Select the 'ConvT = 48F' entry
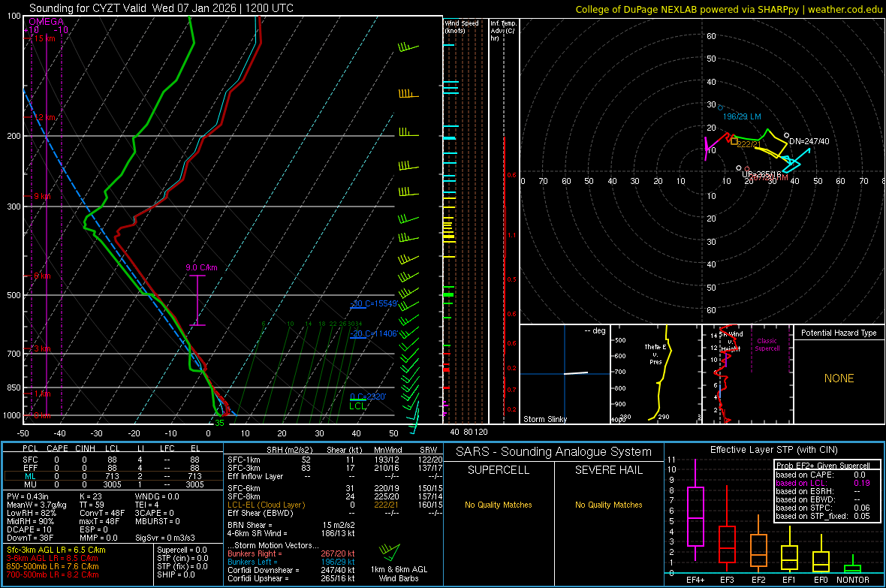The height and width of the screenshot is (588, 886). click(x=101, y=514)
